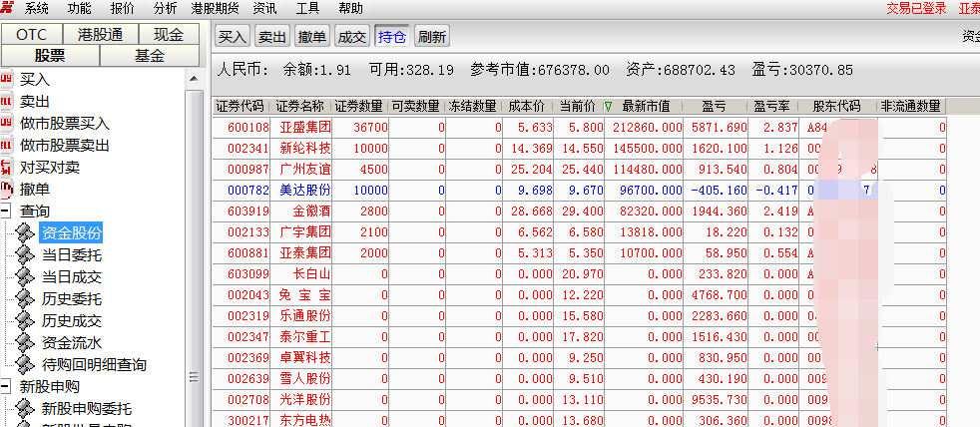Viewport: 980px width, 427px height.
Task: Switch to the OTC tab
Action: [32, 34]
